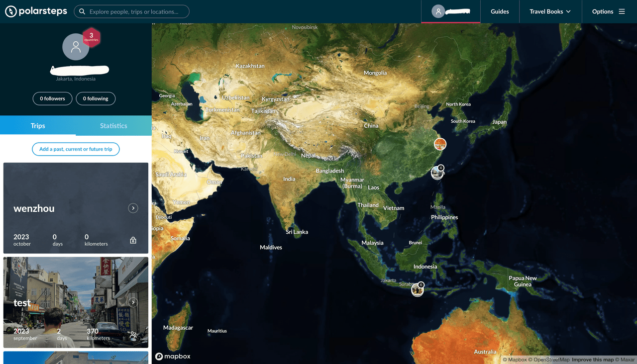This screenshot has width=637, height=364.
Task: Click the Saudi Arabia label on the map
Action: [171, 175]
